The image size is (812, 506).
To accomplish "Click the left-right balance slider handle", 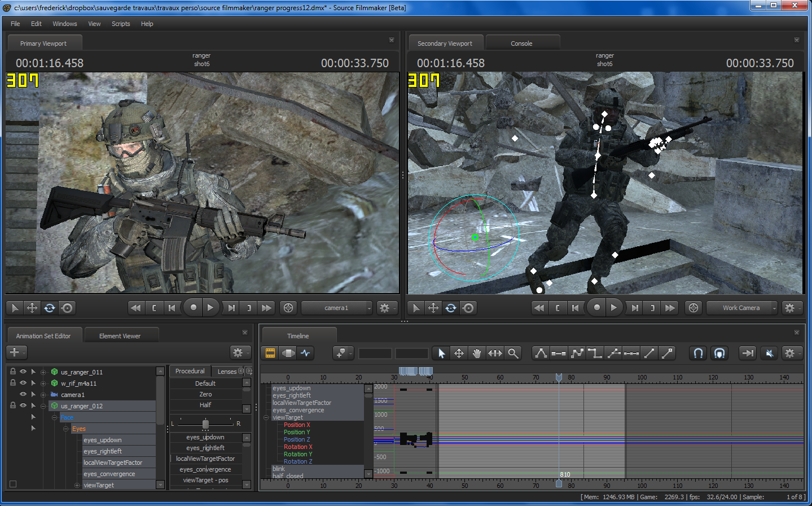I will tap(205, 424).
